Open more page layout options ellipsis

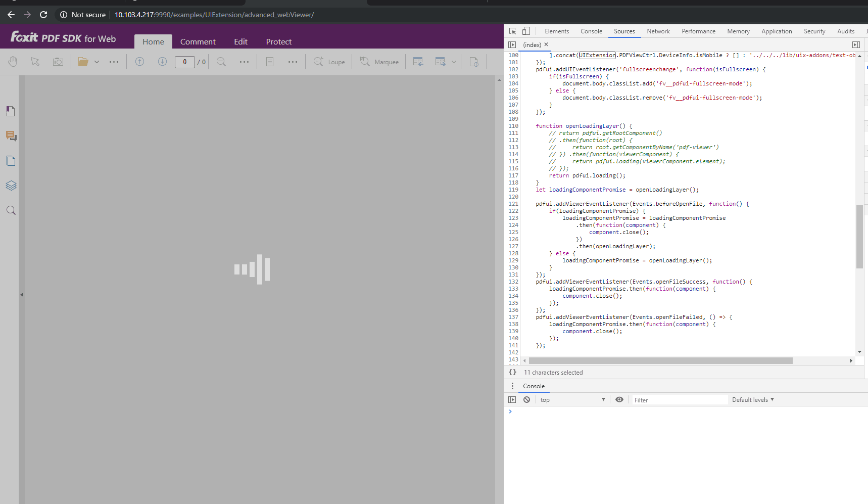coord(293,62)
